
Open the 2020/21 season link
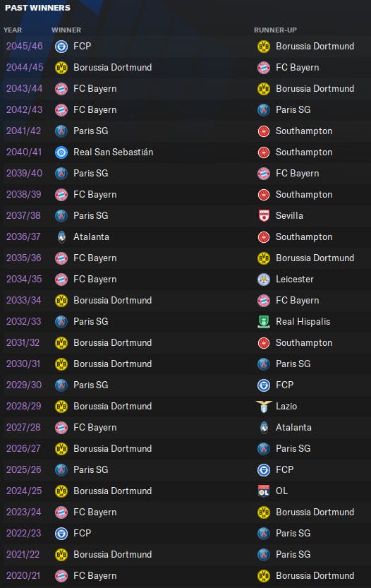[x=23, y=575]
